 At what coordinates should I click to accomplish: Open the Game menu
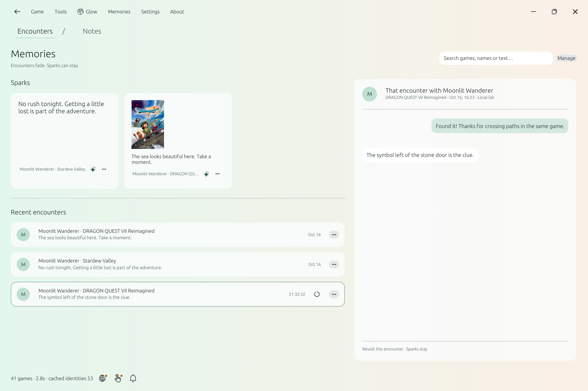click(x=37, y=12)
